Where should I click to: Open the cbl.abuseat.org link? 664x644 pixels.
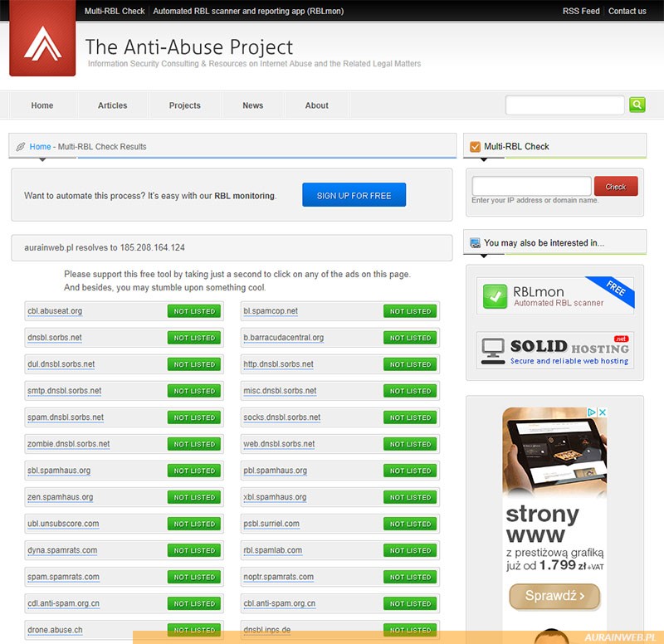tap(55, 310)
